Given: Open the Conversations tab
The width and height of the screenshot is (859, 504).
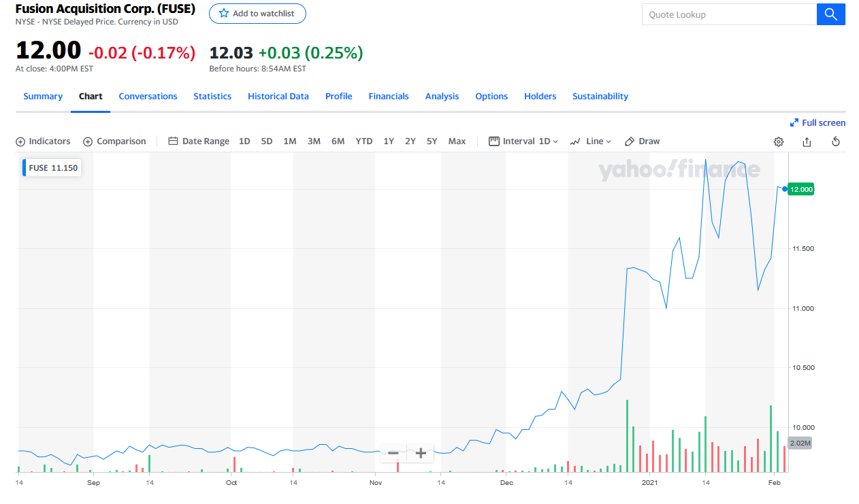Looking at the screenshot, I should point(148,97).
